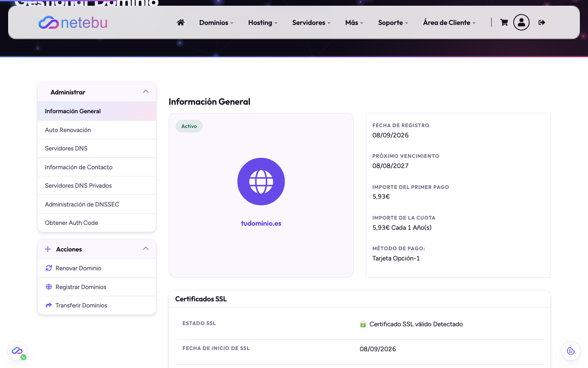
Task: Open the Servidores dropdown menu
Action: pos(311,22)
